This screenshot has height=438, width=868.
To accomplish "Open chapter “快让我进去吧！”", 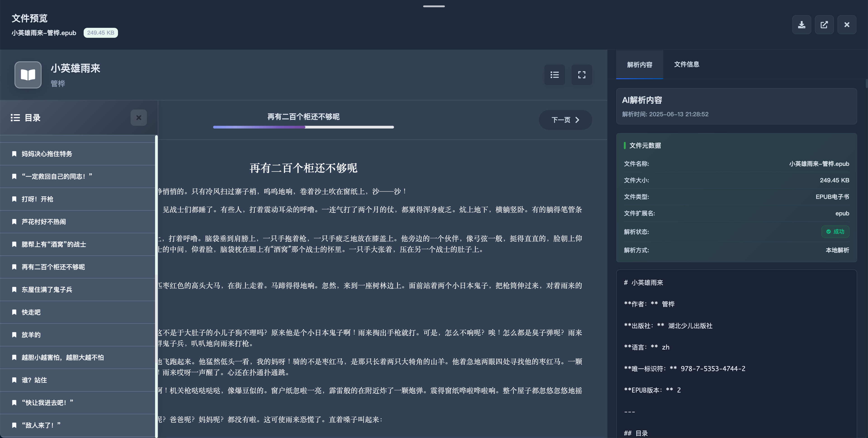I will (78, 403).
